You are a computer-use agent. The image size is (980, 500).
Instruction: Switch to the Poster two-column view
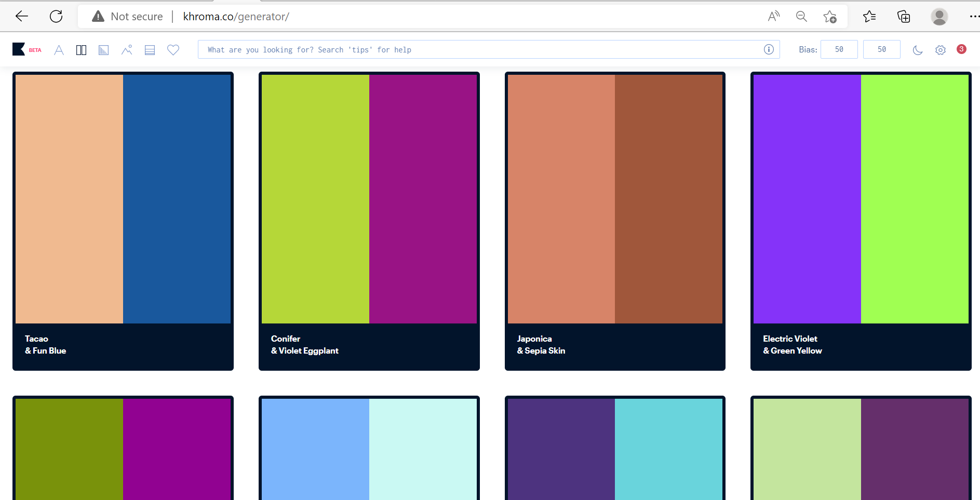pyautogui.click(x=81, y=50)
